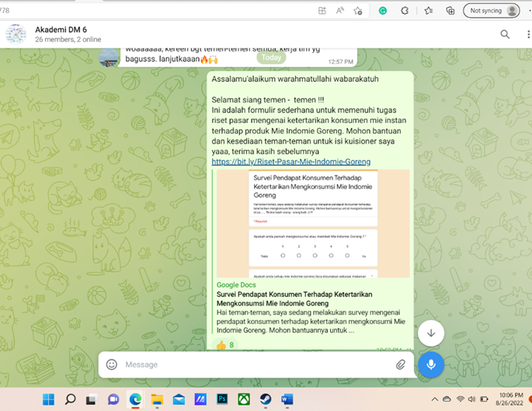The image size is (532, 411).
Task: Open the Wi-Fi network tray icon
Action: (461, 399)
